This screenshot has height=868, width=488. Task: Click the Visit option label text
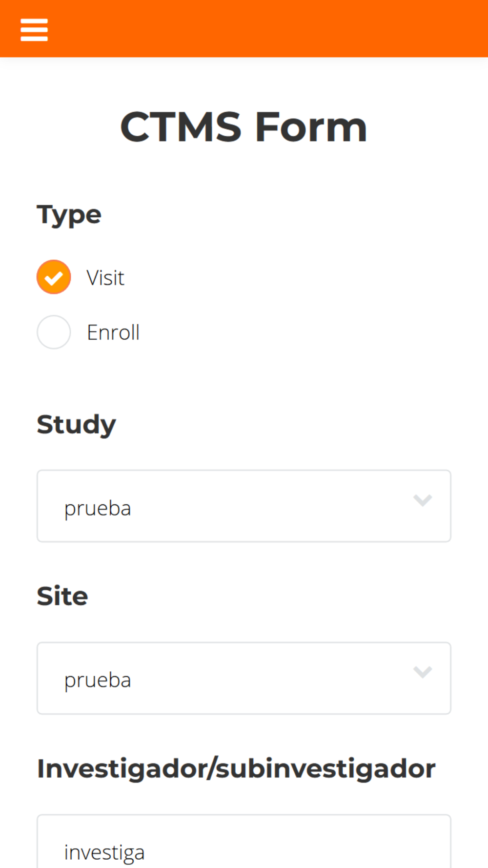point(105,278)
